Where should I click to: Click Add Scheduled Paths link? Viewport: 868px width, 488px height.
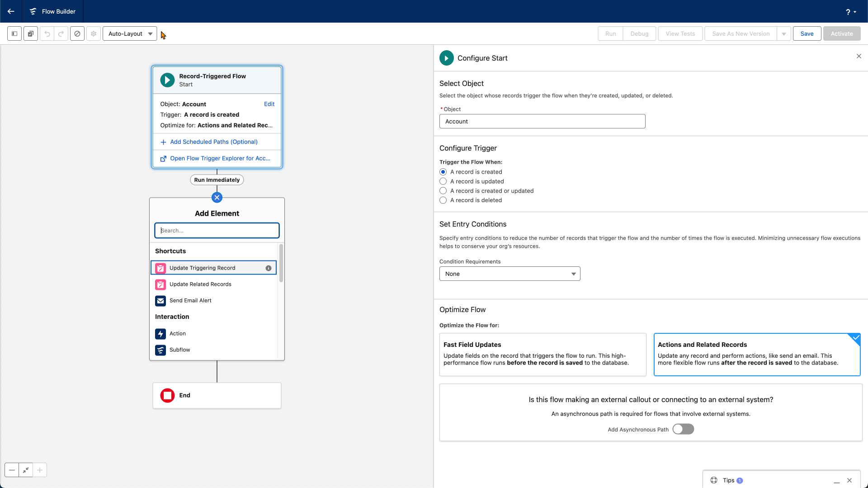(213, 142)
